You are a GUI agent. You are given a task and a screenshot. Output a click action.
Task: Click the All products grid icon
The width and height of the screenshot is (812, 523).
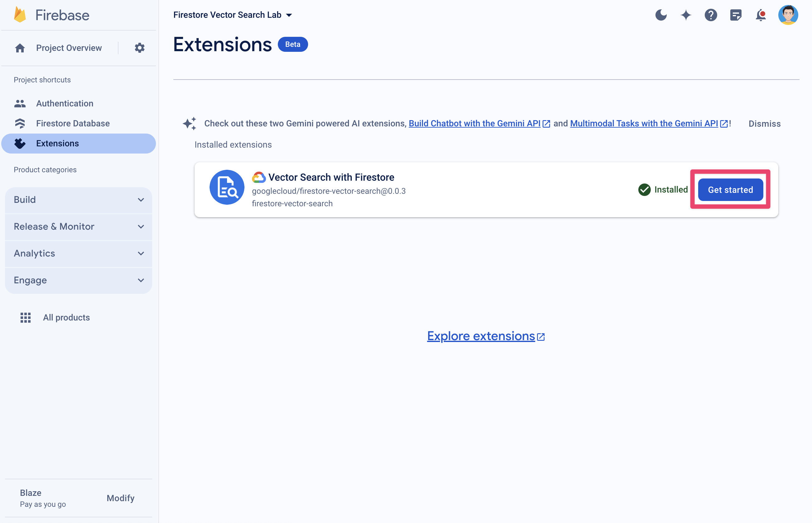pos(26,317)
